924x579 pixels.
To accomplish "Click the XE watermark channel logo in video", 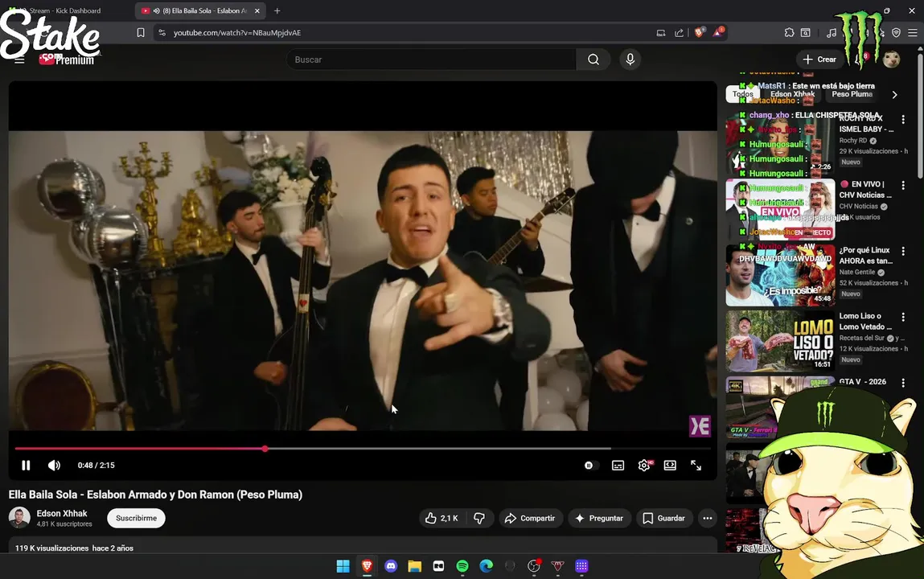I will pyautogui.click(x=700, y=426).
